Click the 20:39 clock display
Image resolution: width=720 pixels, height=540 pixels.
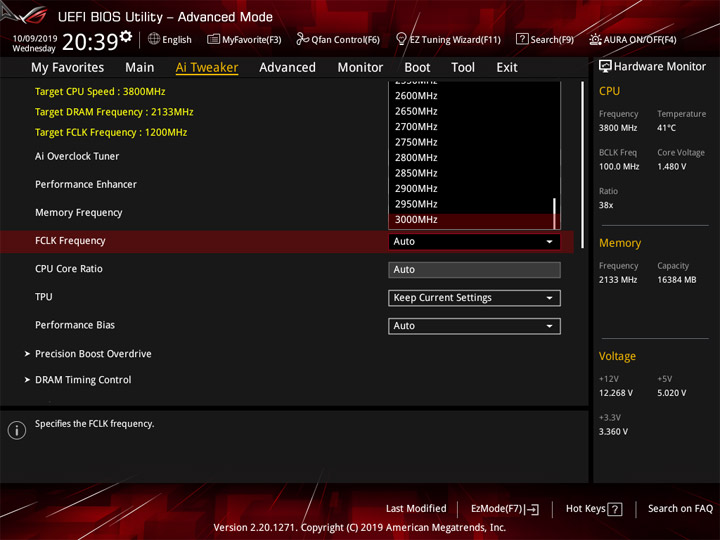tap(90, 42)
